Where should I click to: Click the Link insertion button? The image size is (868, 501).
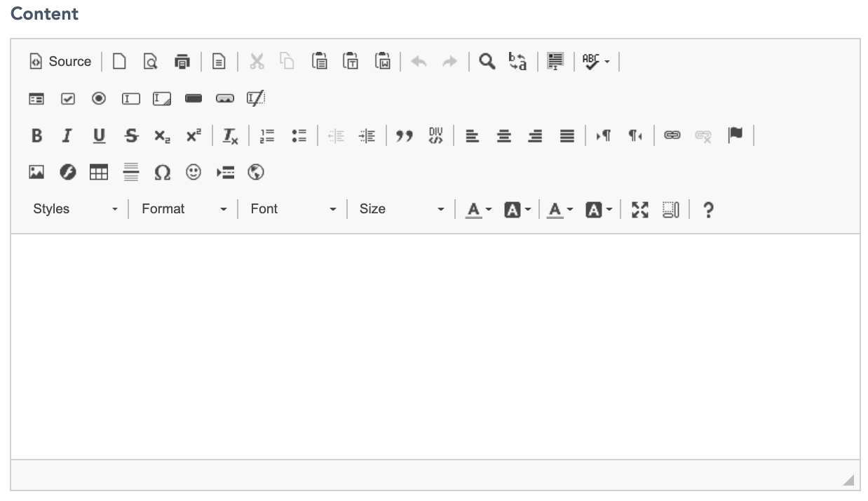pos(672,135)
